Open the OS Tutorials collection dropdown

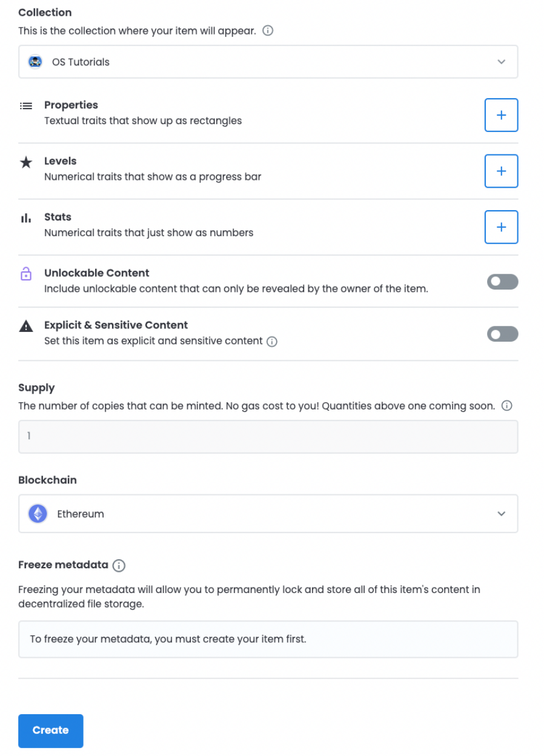(268, 62)
